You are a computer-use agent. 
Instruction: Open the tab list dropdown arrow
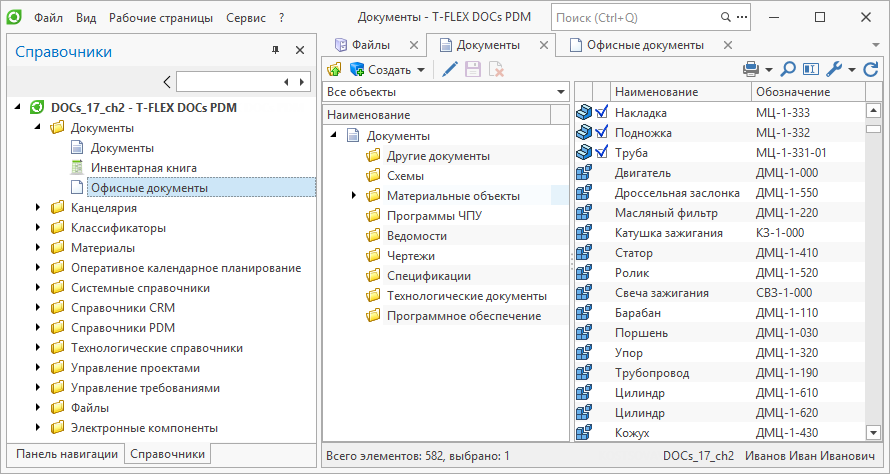coord(876,45)
